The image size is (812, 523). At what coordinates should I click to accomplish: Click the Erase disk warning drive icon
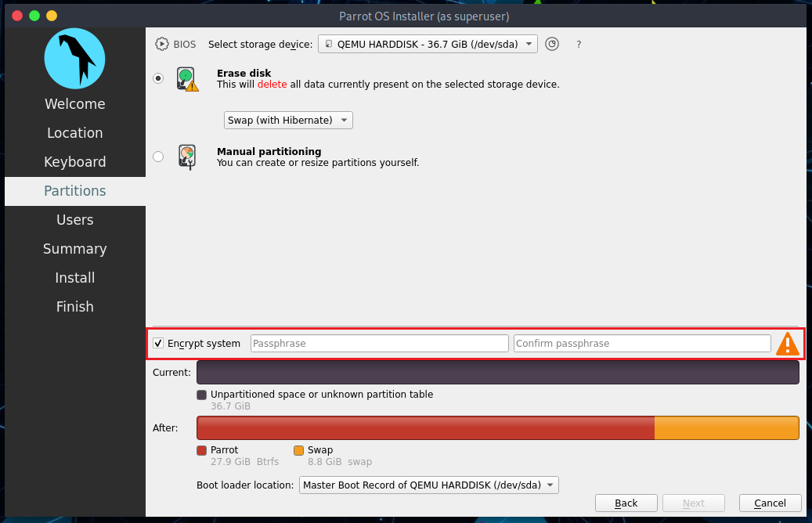click(187, 79)
